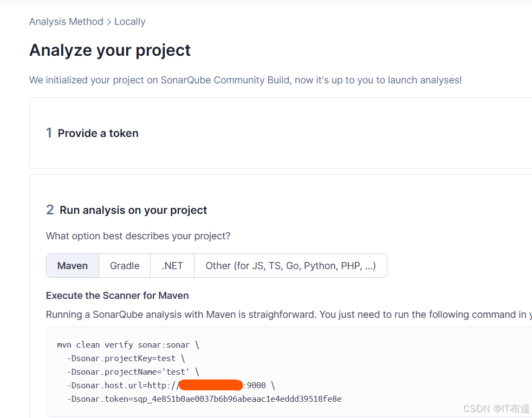The height and width of the screenshot is (418, 532).
Task: Click the step number 1 indicator
Action: (49, 133)
